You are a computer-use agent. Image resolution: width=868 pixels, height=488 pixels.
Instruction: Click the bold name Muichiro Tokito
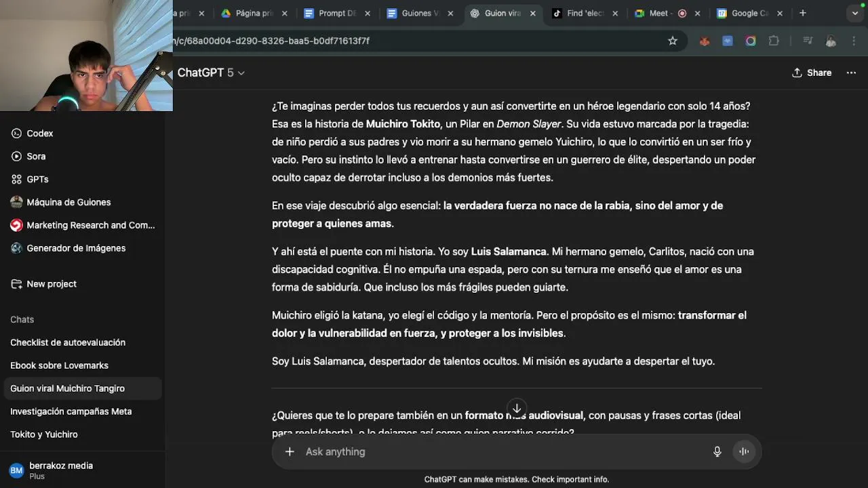tap(403, 124)
